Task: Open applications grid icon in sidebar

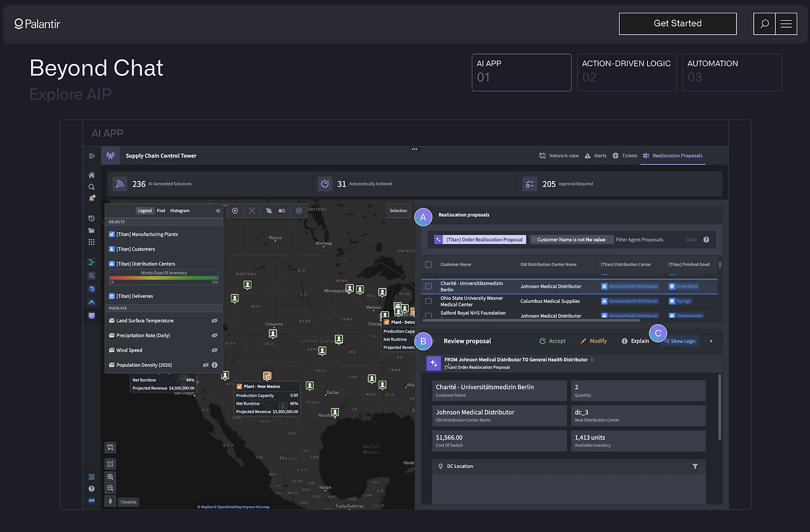Action: tap(92, 242)
